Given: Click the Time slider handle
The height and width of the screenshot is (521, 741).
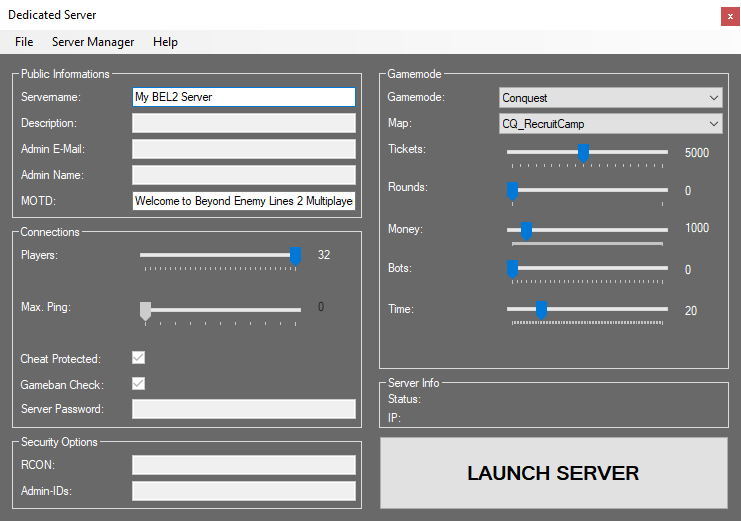Looking at the screenshot, I should coord(541,310).
